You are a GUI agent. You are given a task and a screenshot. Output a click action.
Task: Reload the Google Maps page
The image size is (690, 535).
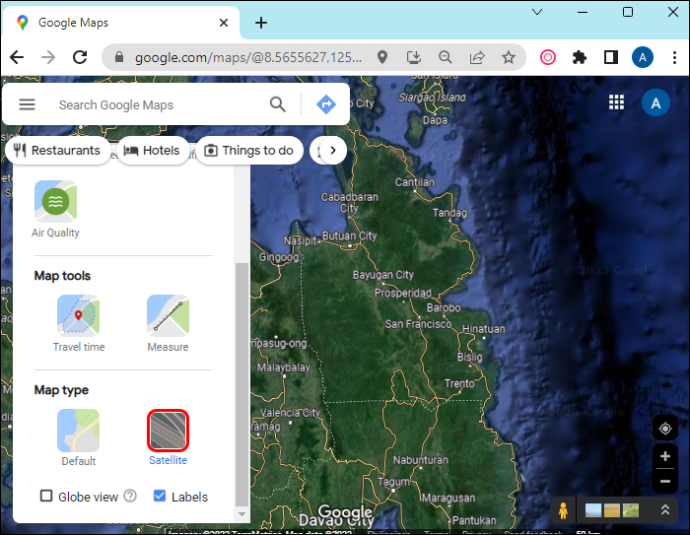tap(80, 57)
